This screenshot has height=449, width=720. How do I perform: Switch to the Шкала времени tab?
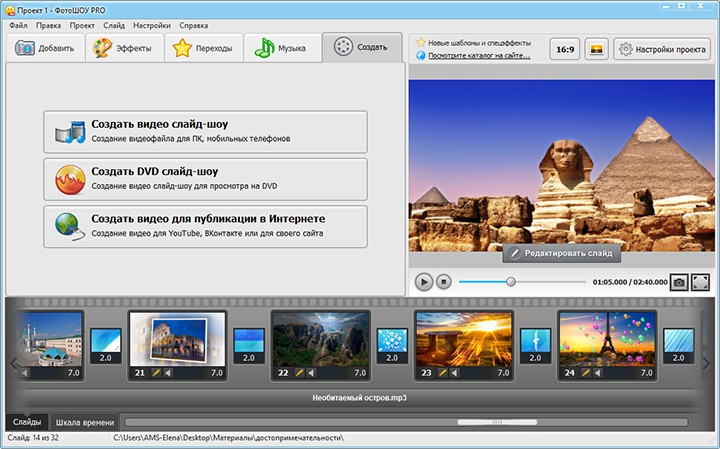click(x=85, y=422)
